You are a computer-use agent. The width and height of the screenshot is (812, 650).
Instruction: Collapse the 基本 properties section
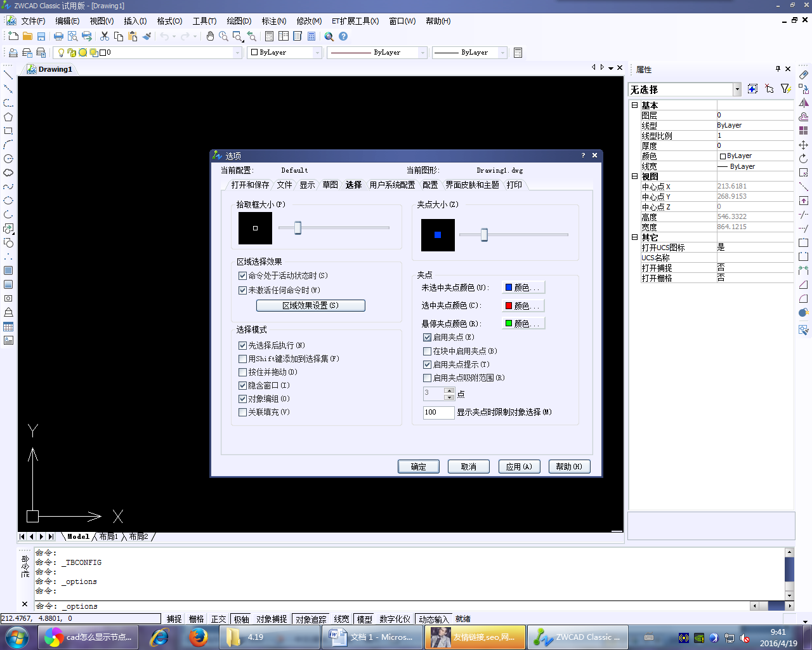coord(634,105)
